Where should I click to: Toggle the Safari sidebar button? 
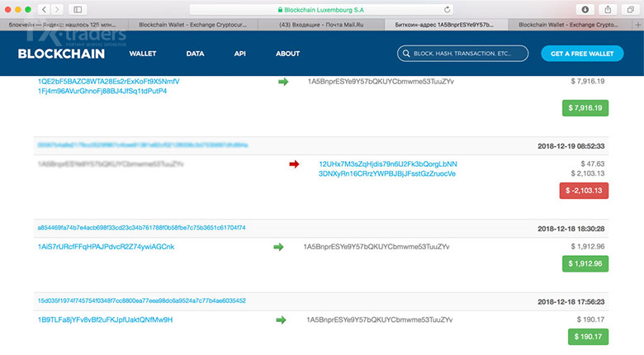click(78, 9)
